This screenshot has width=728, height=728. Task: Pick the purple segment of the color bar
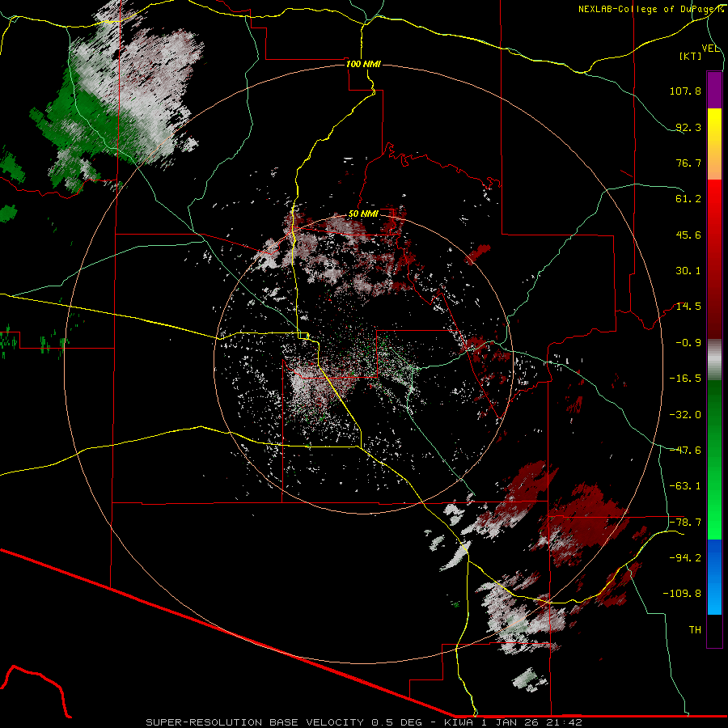point(714,90)
